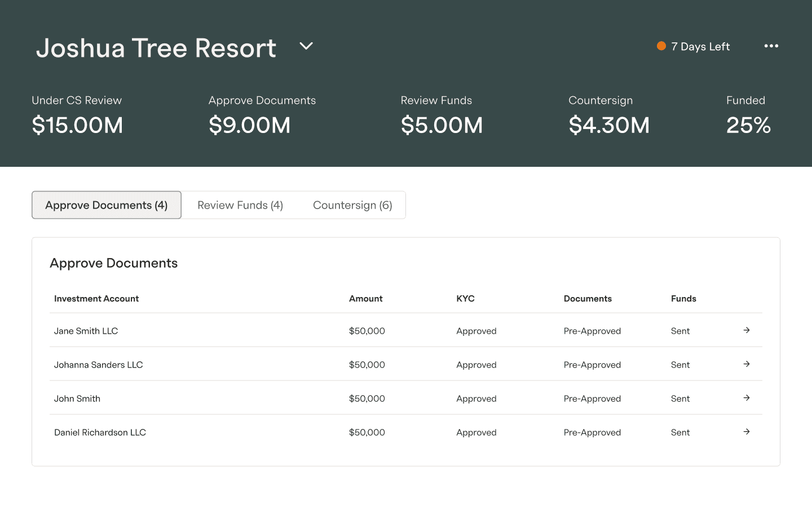Click the Amount column header
The width and height of the screenshot is (812, 523).
tap(365, 299)
